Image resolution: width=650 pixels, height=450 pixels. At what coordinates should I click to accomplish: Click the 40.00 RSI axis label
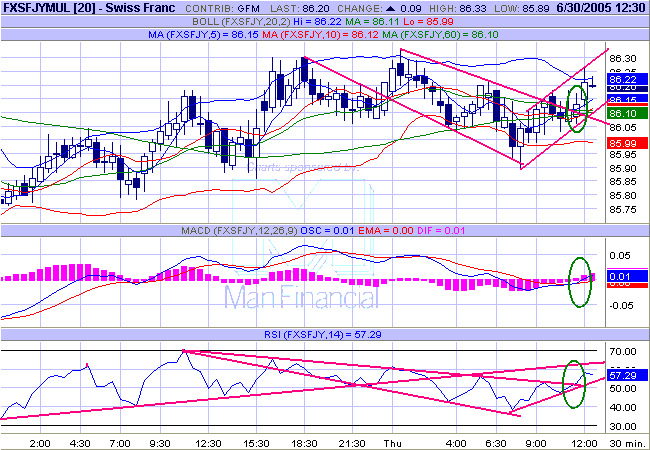(623, 407)
